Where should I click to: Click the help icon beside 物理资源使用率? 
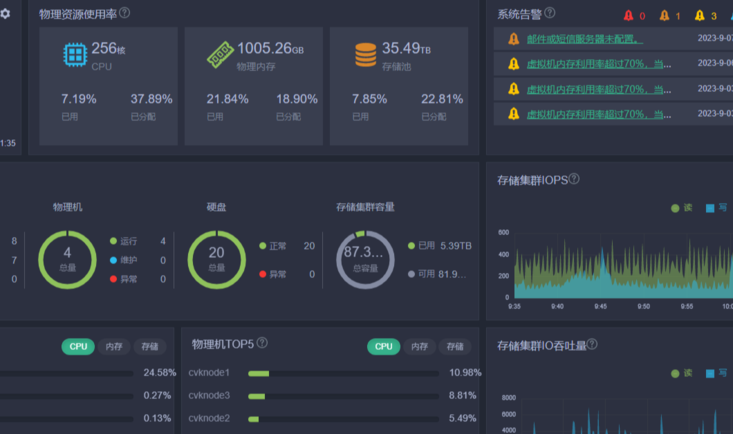tap(124, 13)
